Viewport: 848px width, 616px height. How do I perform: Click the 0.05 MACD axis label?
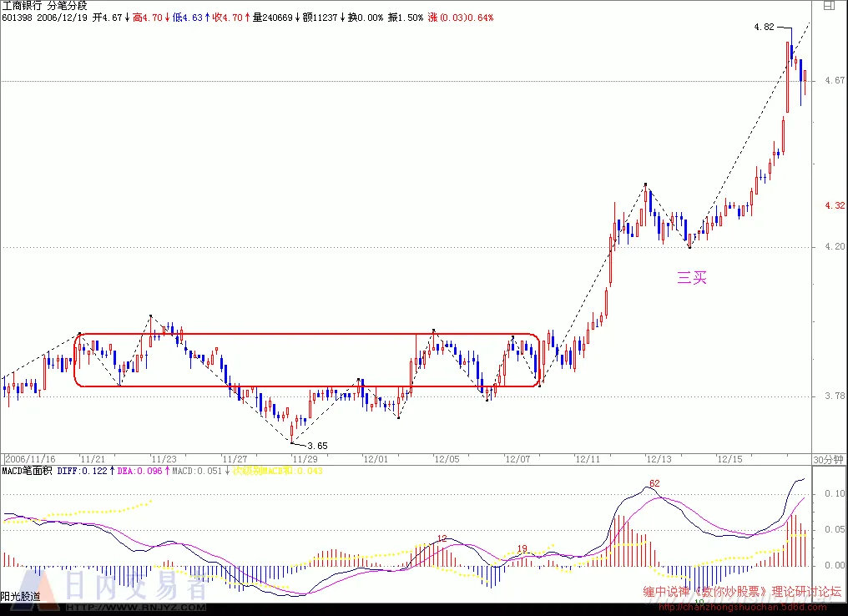click(835, 529)
